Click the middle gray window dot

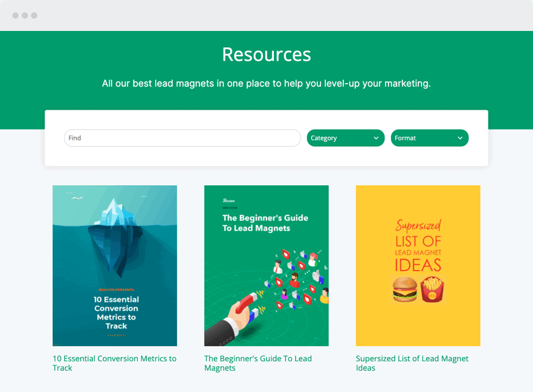(x=25, y=15)
